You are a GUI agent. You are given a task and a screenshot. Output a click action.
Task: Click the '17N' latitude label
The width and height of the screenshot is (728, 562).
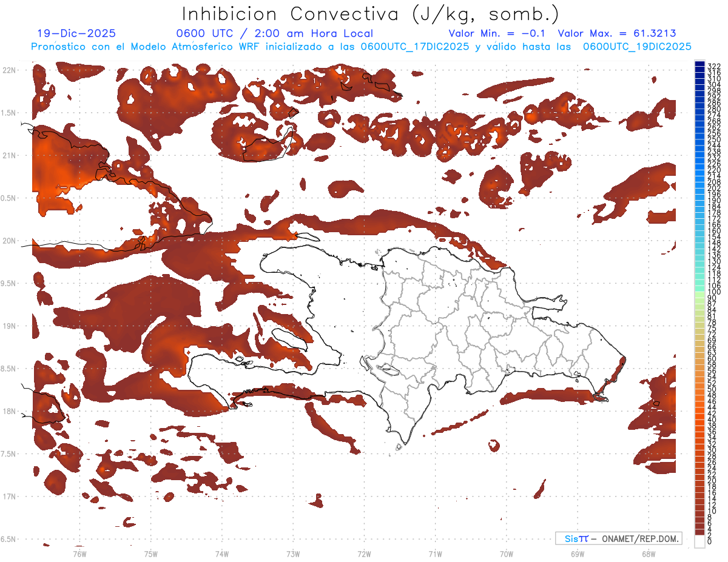pos(8,497)
